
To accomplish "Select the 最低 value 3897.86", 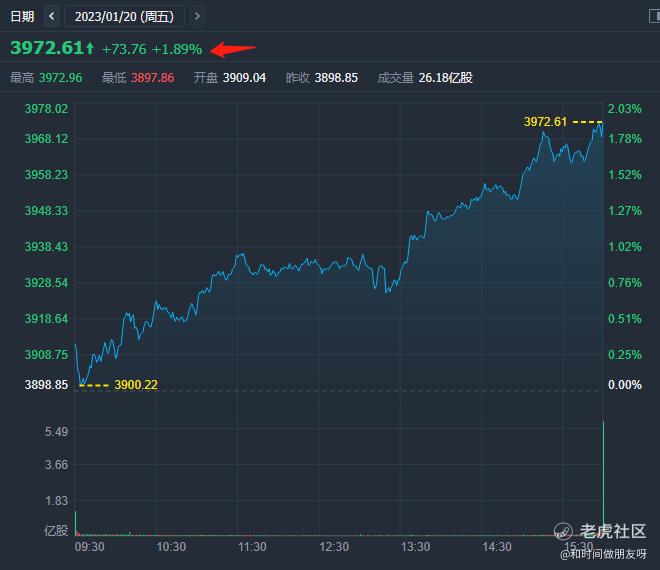I will (152, 77).
